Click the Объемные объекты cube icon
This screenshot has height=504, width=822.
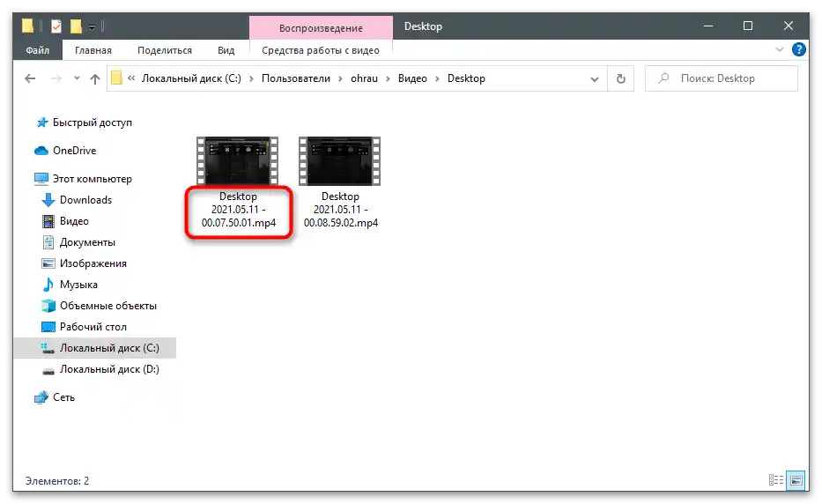coord(48,306)
